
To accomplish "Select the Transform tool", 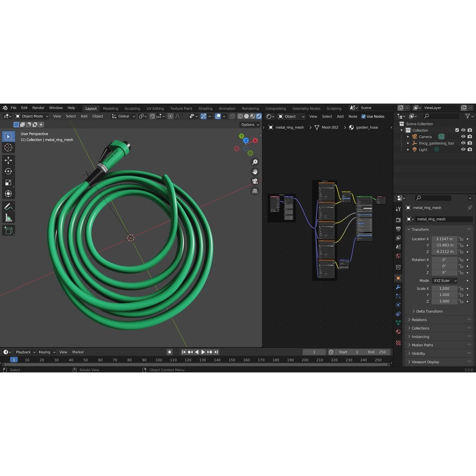I will click(8, 193).
